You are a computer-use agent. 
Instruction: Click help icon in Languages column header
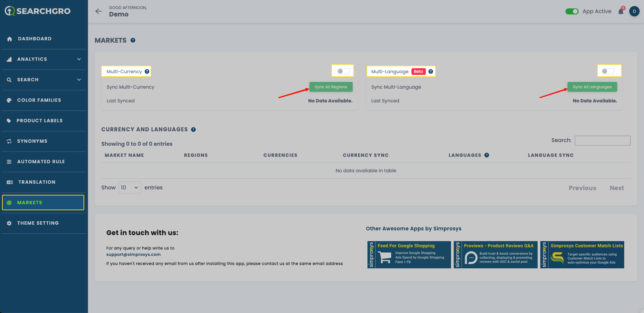pyautogui.click(x=487, y=155)
